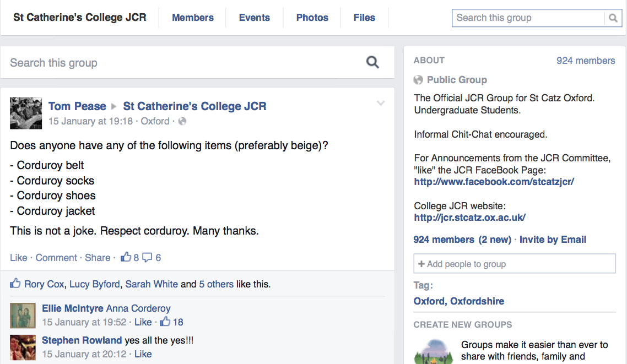Click the Public Group globe icon
The width and height of the screenshot is (627, 364).
418,80
